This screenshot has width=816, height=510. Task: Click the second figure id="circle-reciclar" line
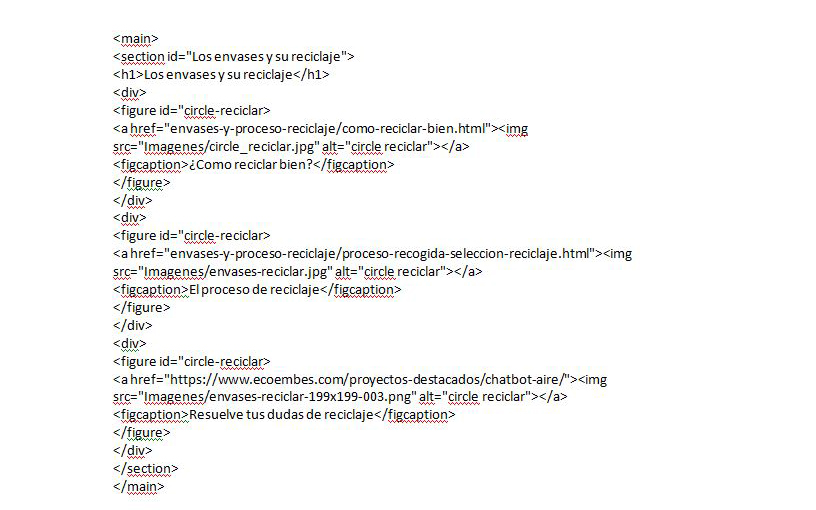pos(192,235)
